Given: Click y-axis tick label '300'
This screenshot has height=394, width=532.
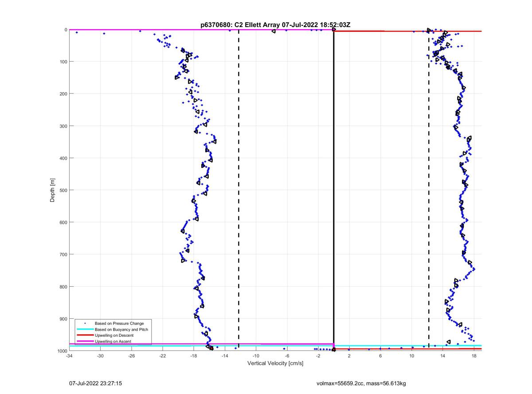Looking at the screenshot, I should point(63,126).
